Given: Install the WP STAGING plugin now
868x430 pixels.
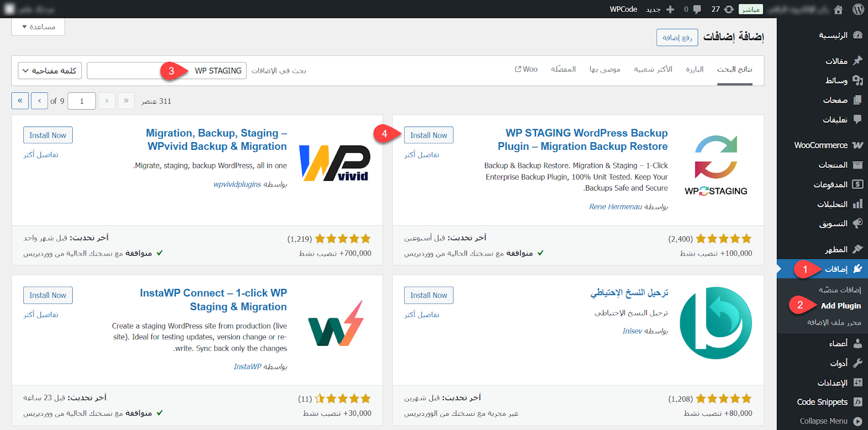Looking at the screenshot, I should click(x=428, y=135).
